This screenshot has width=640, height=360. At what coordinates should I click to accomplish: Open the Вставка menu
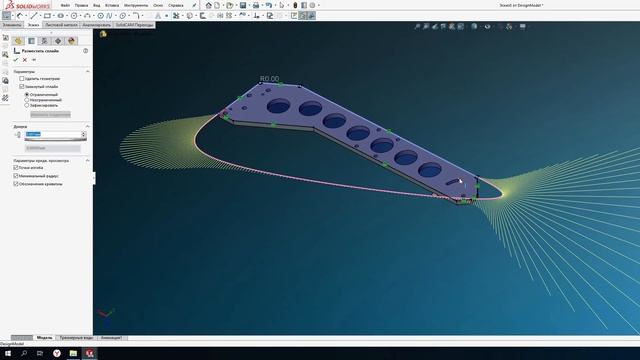112,5
